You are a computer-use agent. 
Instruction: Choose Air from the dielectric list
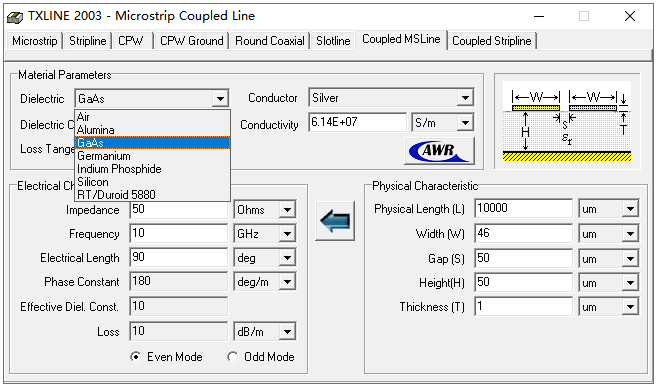tap(153, 116)
